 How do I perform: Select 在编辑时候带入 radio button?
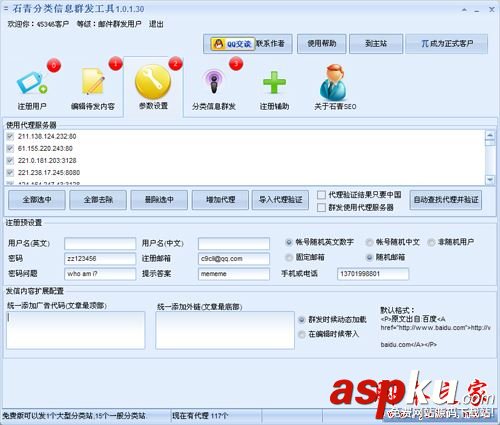pos(302,334)
